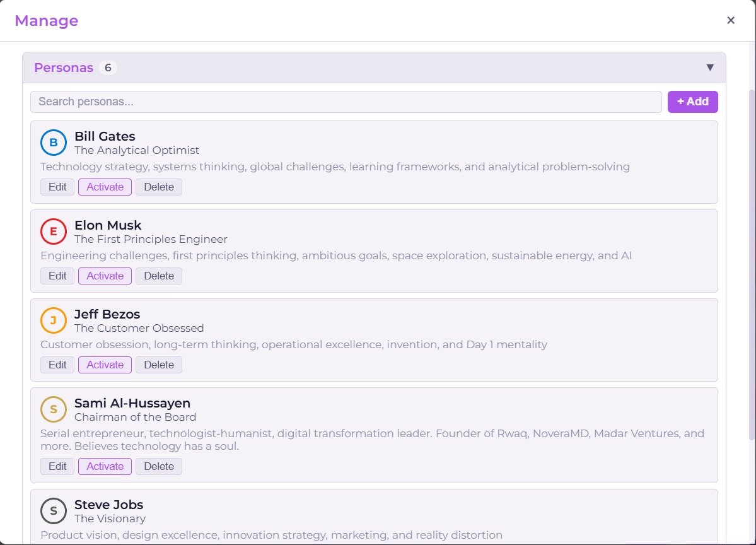This screenshot has width=756, height=545.
Task: Click the vertical scrollbar on the right
Action: click(751, 265)
